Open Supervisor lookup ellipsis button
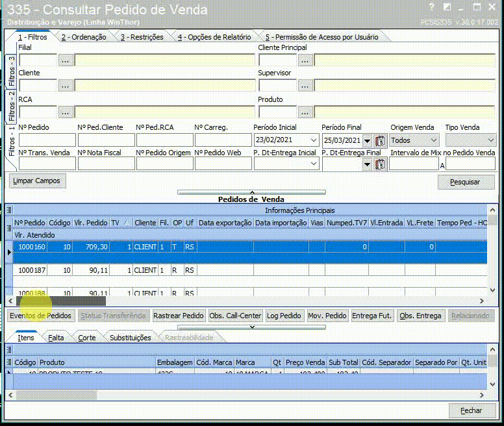Viewport: 504px width, 426px height. (x=305, y=86)
